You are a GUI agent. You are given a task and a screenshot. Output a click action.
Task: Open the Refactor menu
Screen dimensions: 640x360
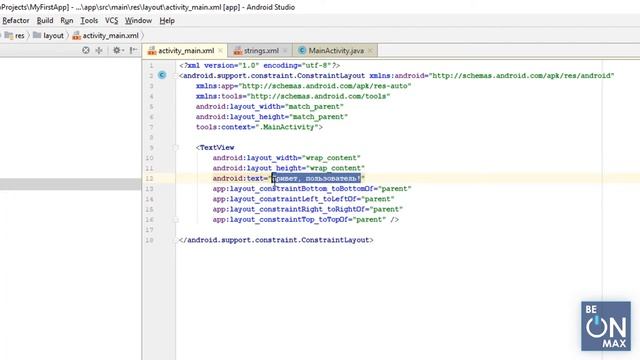point(16,20)
